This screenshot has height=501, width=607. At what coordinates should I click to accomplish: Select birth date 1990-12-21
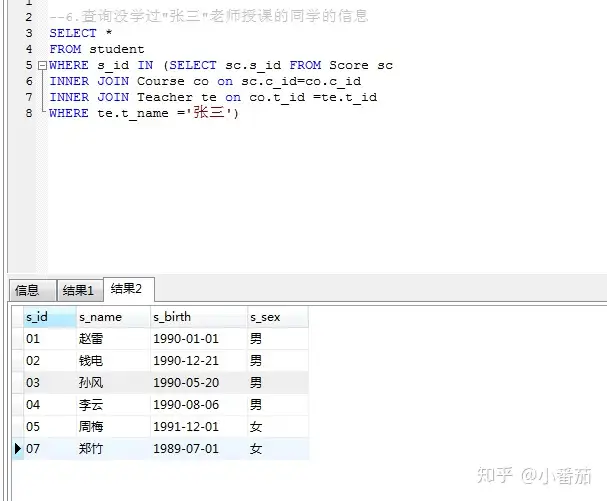pos(199,361)
